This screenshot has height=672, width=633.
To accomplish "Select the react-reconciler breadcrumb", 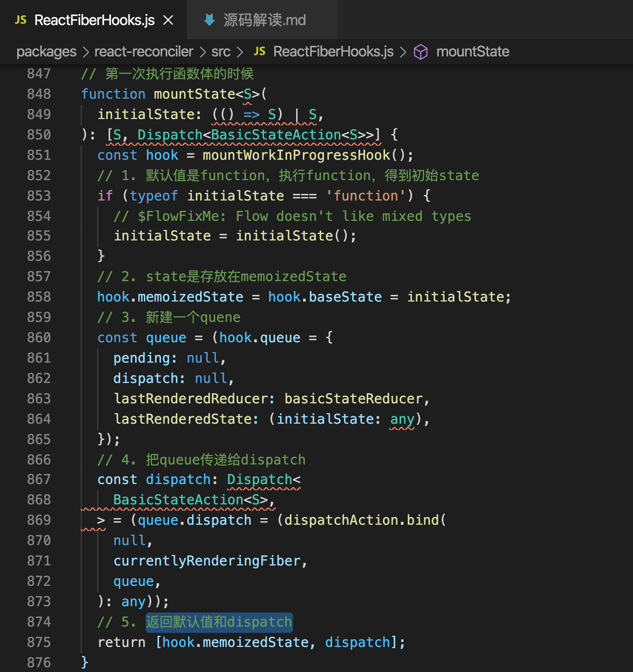I will point(144,51).
